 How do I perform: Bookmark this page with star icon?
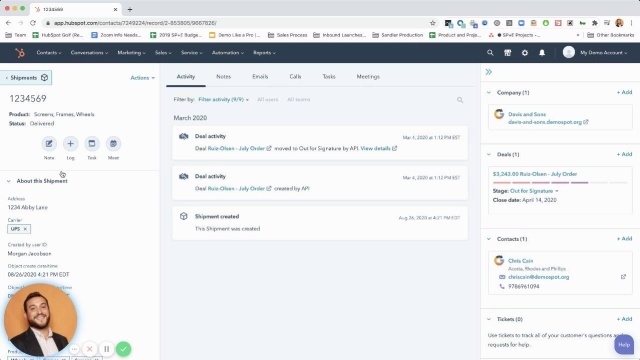click(433, 23)
